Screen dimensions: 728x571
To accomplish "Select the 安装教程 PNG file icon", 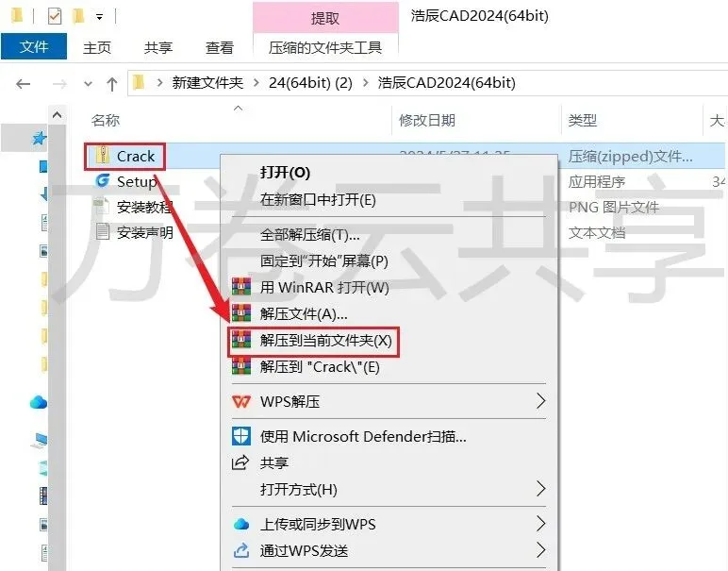I will [102, 206].
